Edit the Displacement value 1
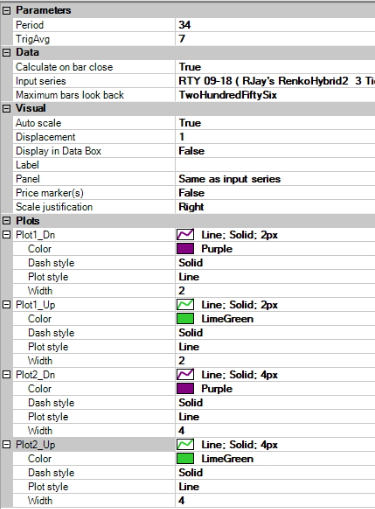 tap(275, 137)
